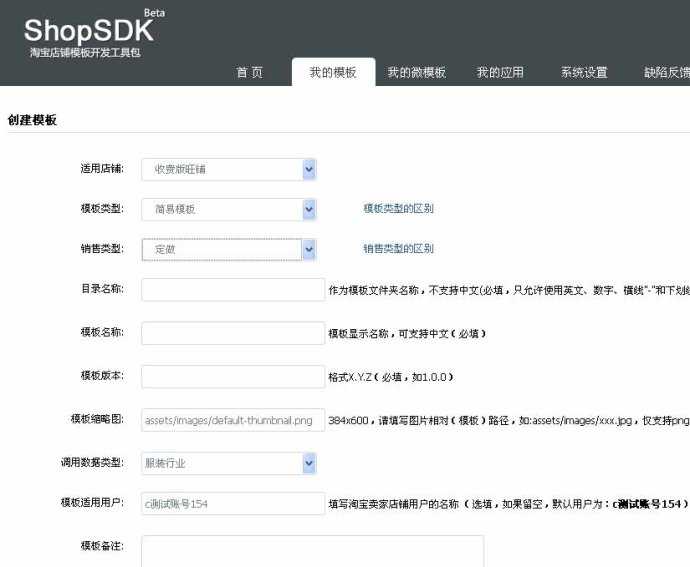690x567 pixels.
Task: Open the 首页 tab
Action: 250,73
